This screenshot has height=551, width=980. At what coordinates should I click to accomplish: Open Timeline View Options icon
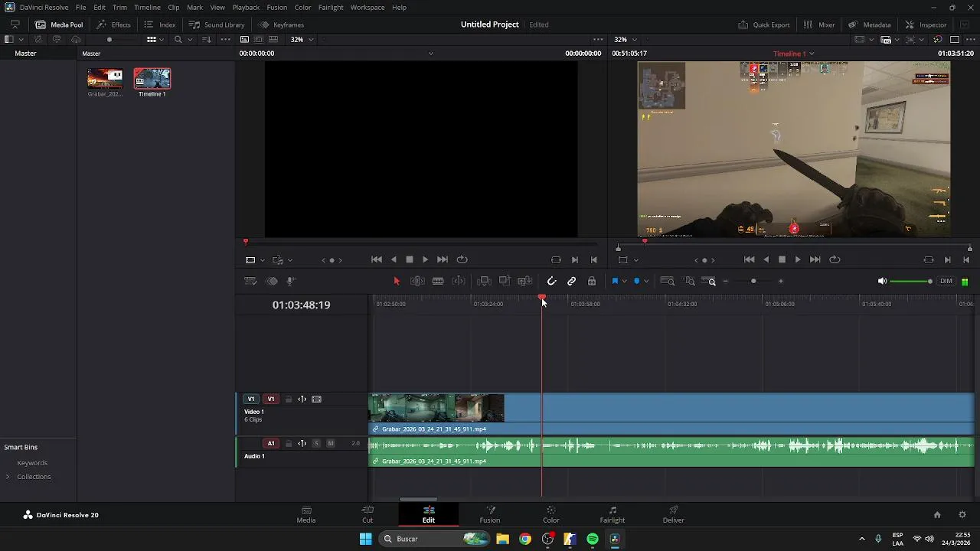point(250,281)
